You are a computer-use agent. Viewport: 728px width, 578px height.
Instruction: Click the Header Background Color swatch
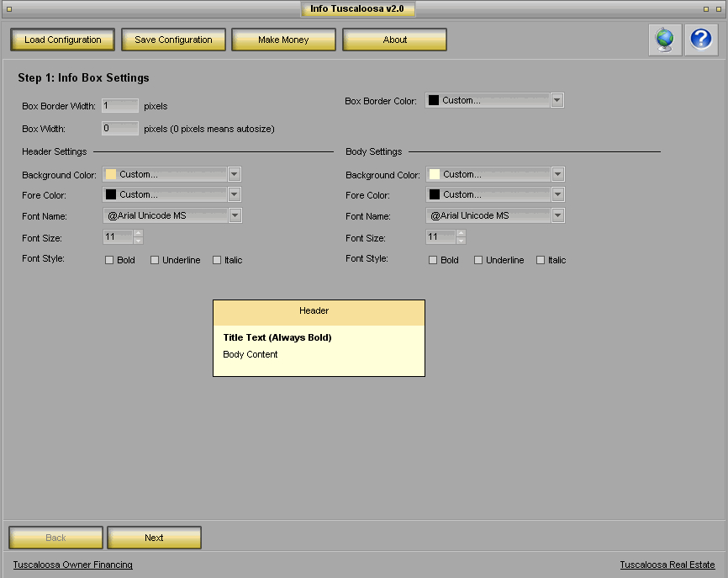(x=110, y=174)
